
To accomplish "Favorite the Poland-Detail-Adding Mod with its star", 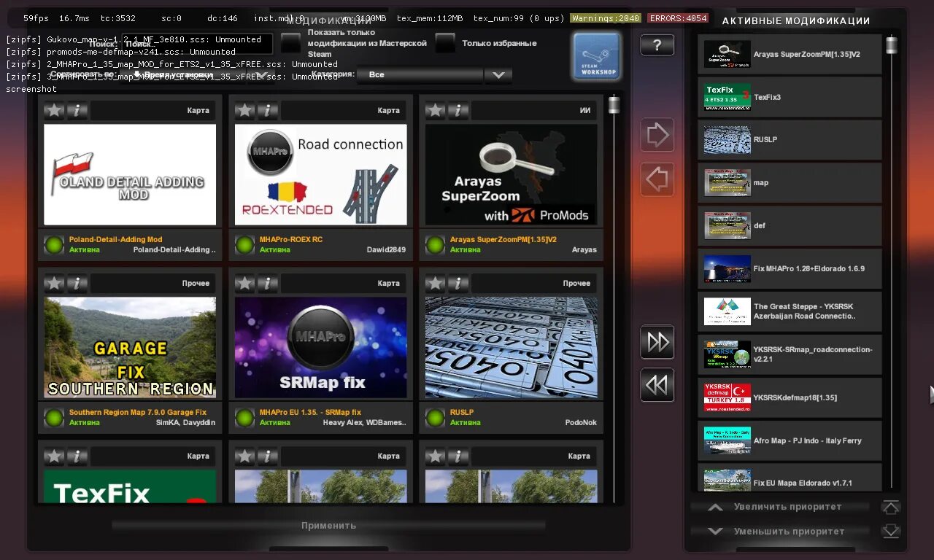I will click(x=54, y=110).
